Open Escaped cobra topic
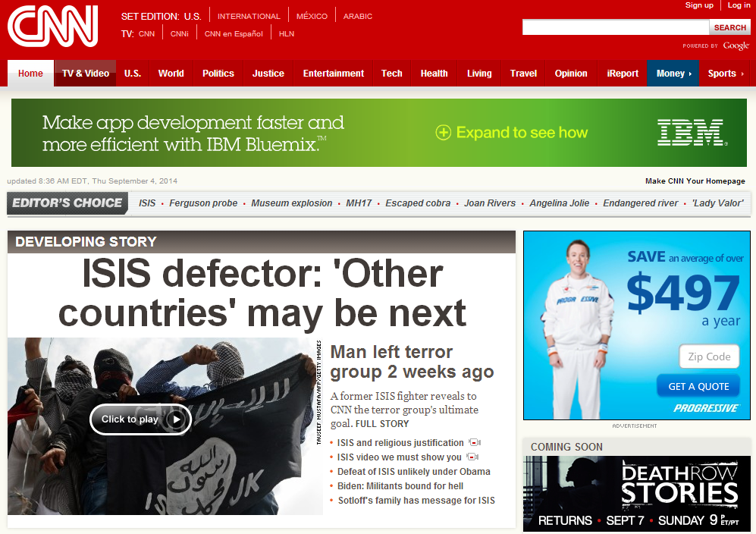 pyautogui.click(x=418, y=203)
